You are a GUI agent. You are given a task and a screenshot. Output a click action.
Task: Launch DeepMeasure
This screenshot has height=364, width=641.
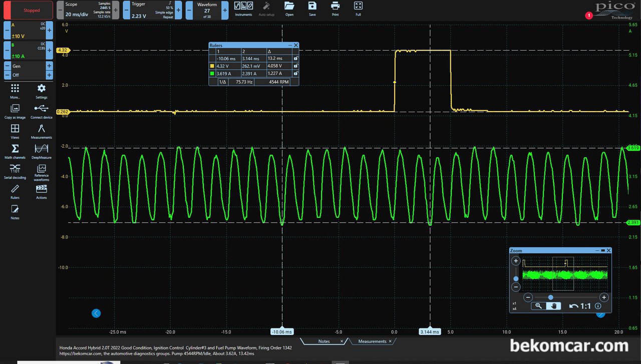click(42, 151)
